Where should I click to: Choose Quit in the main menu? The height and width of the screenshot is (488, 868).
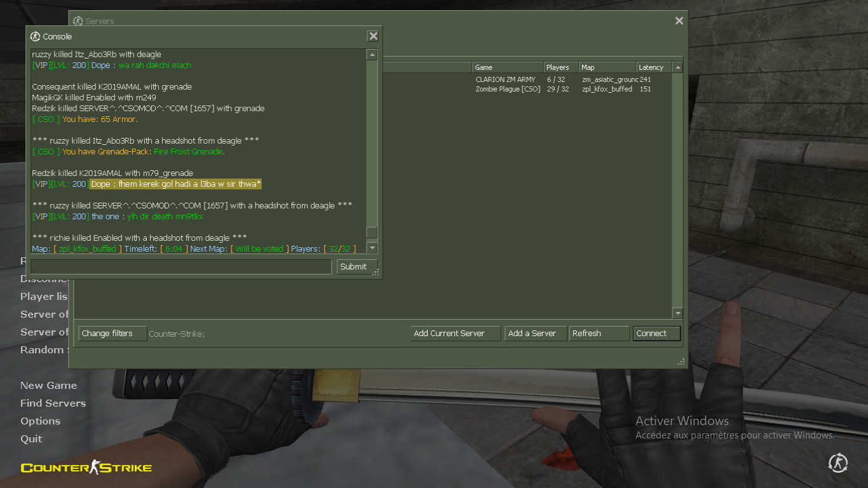(x=31, y=439)
